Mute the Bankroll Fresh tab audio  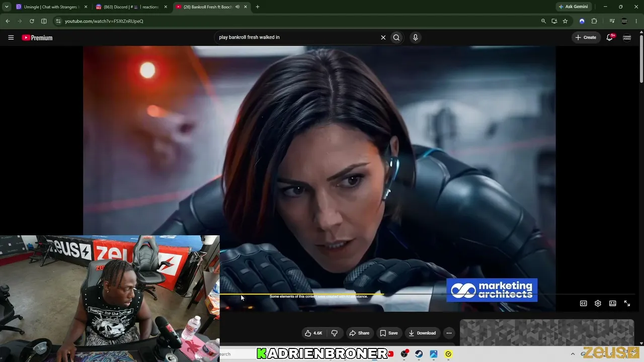[x=237, y=7]
